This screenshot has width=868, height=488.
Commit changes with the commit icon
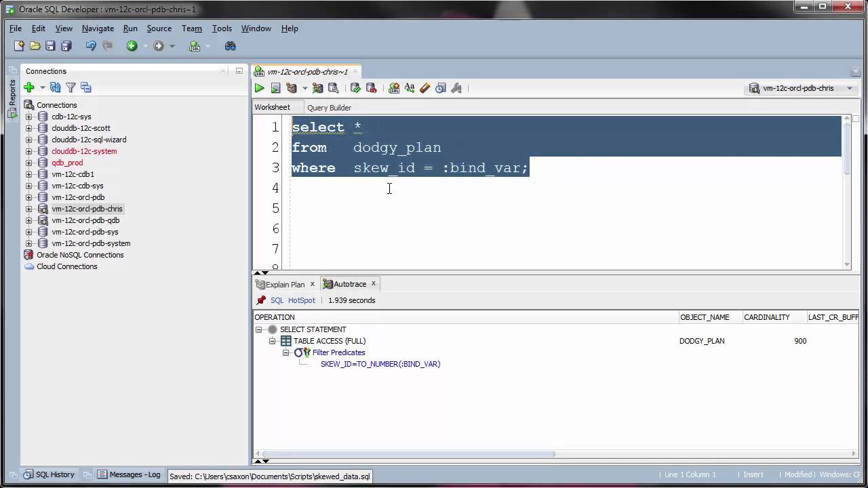pos(355,88)
